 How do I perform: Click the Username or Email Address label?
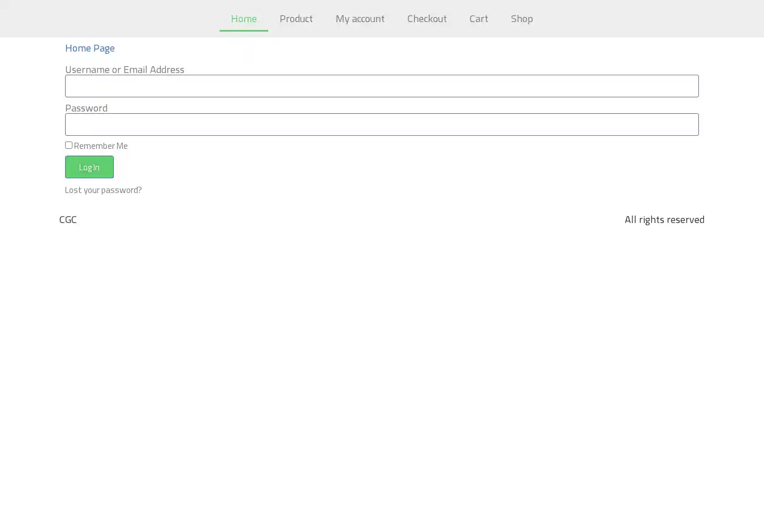125,70
